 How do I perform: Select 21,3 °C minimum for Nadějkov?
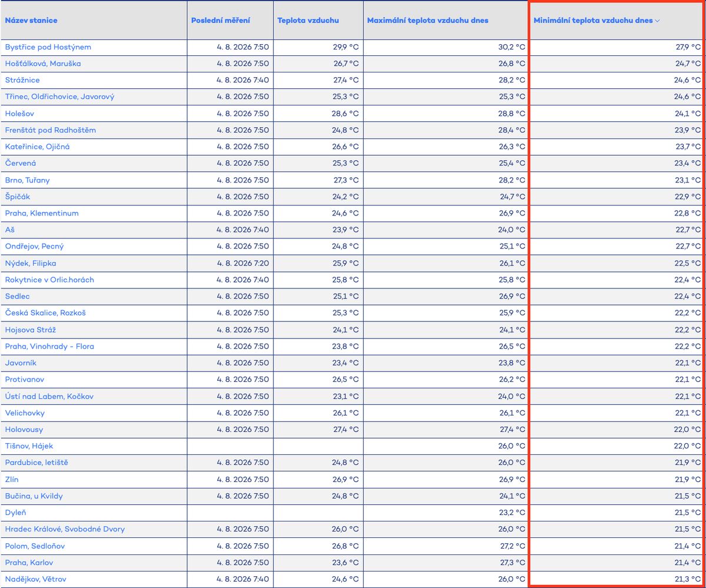pyautogui.click(x=687, y=579)
